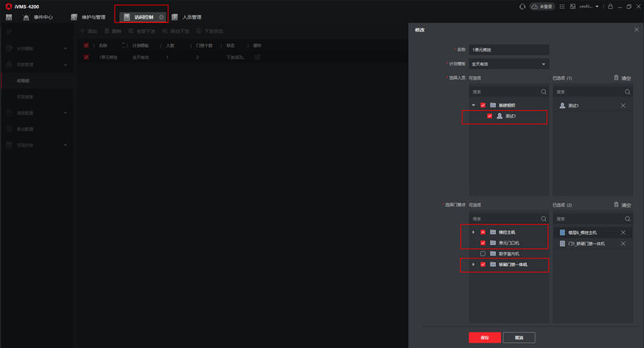This screenshot has height=348, width=644.
Task: Open the audio alarm headset icon in title bar
Action: click(522, 7)
